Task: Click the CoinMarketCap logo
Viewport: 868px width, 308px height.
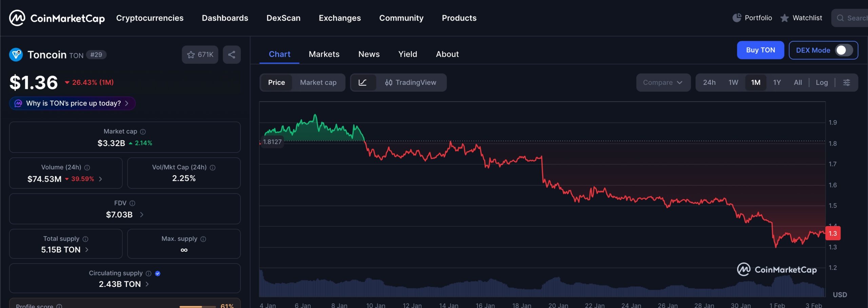Action: point(57,18)
